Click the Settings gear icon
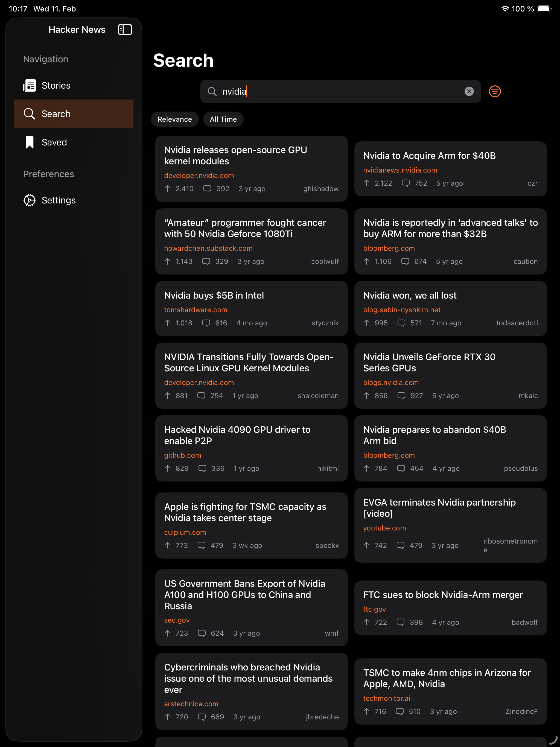The height and width of the screenshot is (747, 560). tap(29, 200)
